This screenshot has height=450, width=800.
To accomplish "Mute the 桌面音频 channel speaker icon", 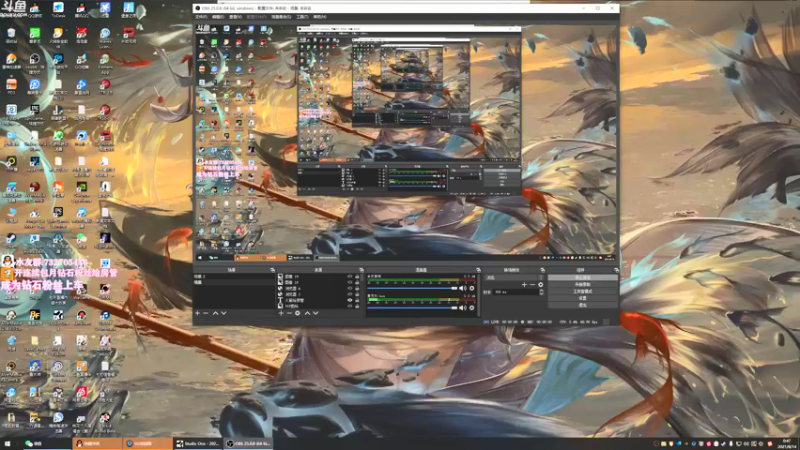I will (463, 288).
